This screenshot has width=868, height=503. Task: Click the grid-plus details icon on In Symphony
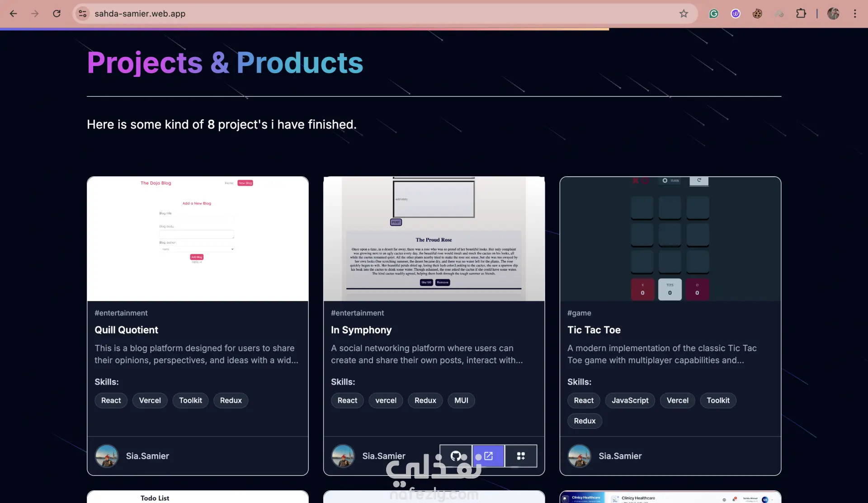(x=521, y=456)
